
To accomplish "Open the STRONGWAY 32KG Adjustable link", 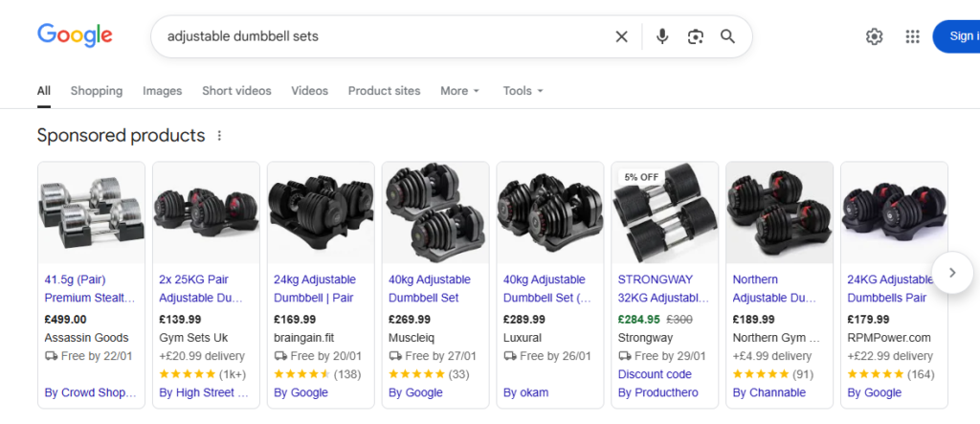I will (x=664, y=288).
